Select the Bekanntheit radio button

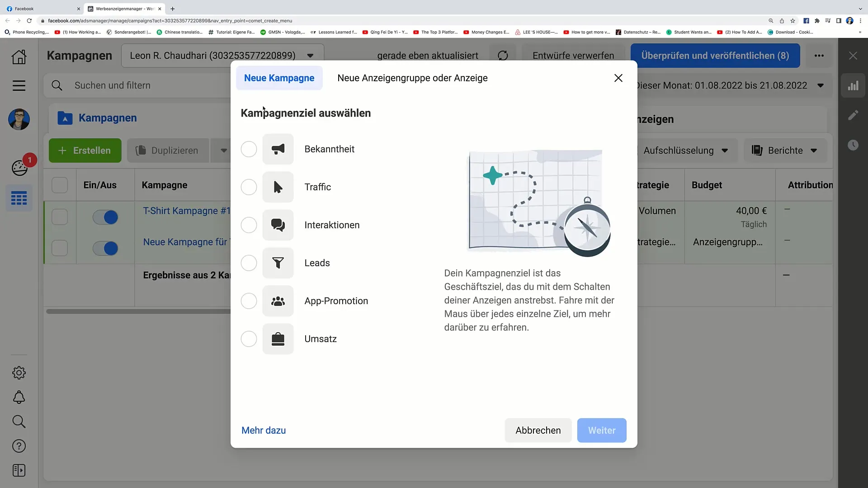pyautogui.click(x=249, y=149)
